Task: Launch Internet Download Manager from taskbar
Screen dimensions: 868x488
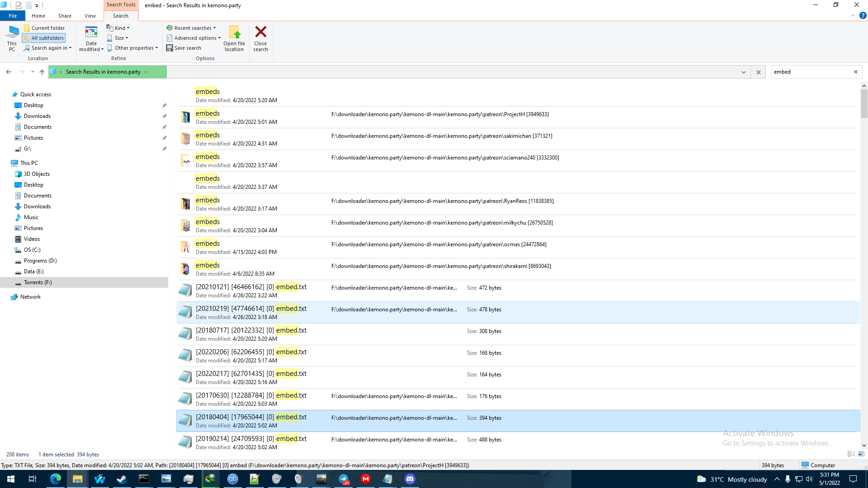Action: (x=210, y=479)
